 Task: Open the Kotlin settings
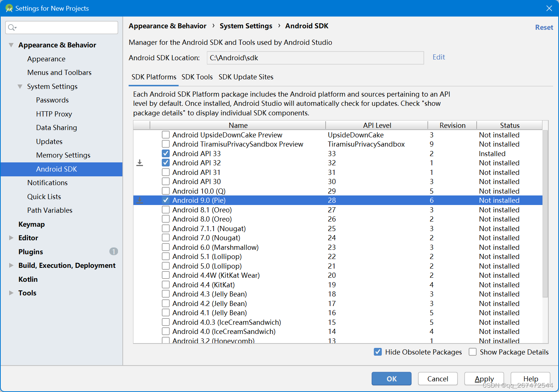(x=28, y=279)
